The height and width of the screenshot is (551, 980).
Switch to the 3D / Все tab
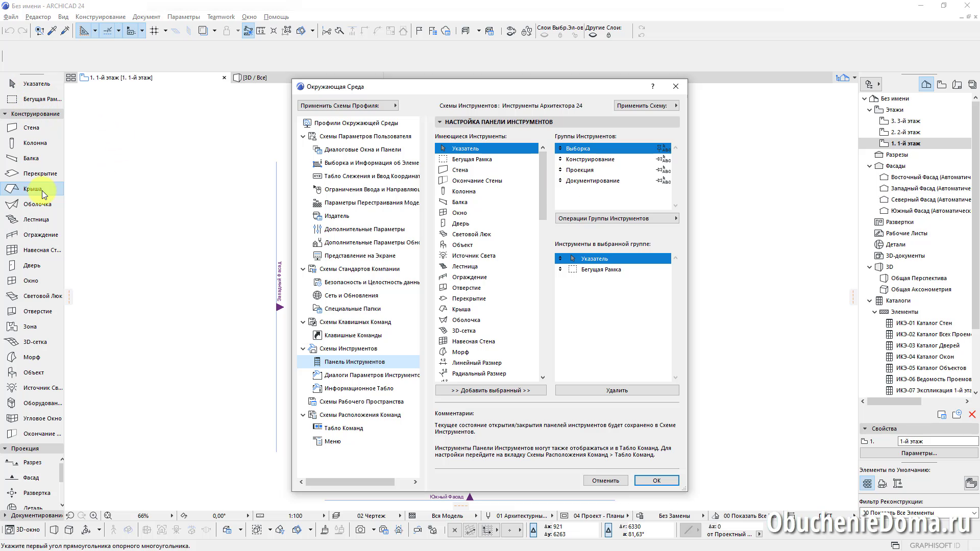click(255, 78)
